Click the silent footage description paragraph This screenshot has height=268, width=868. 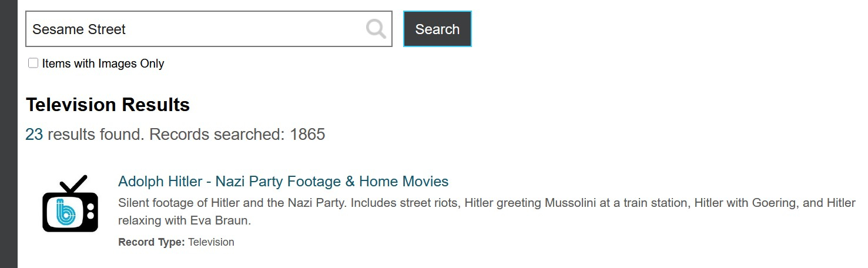tap(486, 203)
